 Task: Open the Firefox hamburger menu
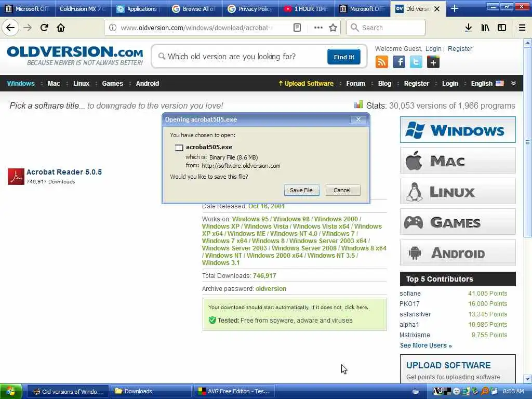pos(522,28)
